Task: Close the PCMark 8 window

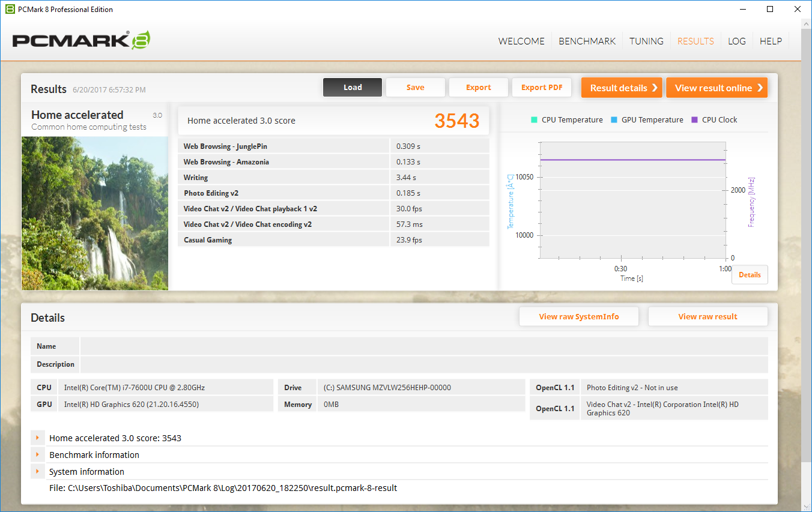Action: tap(798, 9)
